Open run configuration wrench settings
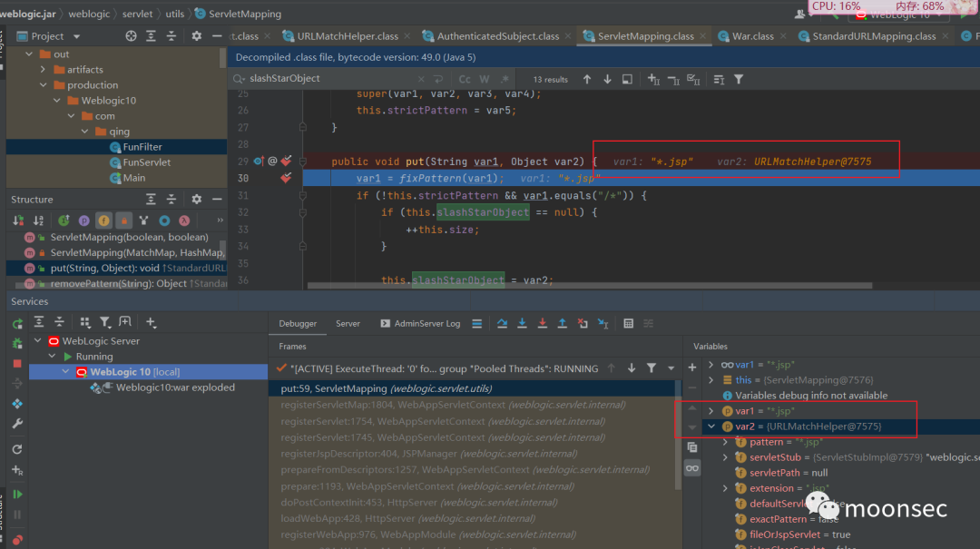 (17, 424)
